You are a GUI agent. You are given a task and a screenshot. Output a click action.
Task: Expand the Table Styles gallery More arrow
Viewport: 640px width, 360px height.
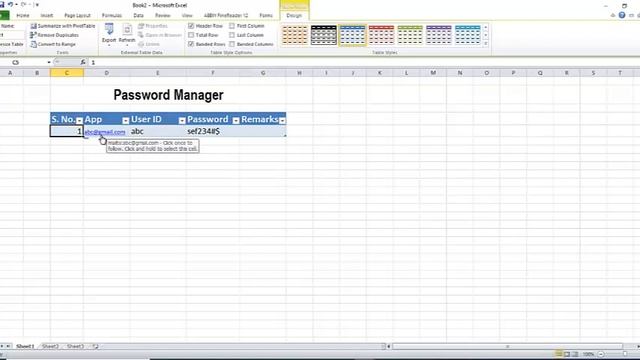(x=486, y=43)
